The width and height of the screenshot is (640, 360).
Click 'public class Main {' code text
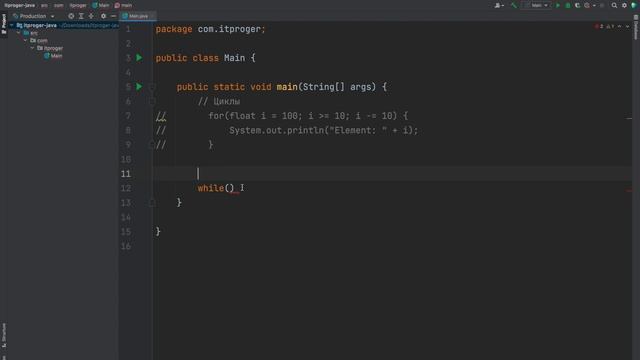205,58
